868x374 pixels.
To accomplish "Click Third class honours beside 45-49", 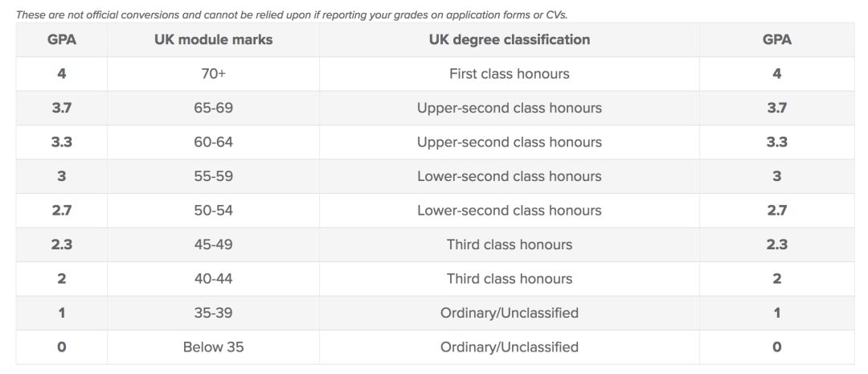I will (509, 245).
